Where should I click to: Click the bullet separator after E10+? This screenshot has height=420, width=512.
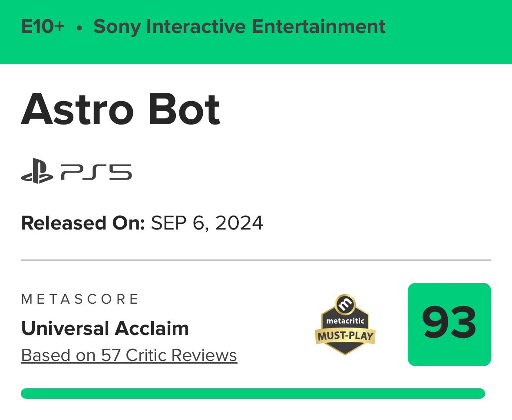tap(79, 27)
